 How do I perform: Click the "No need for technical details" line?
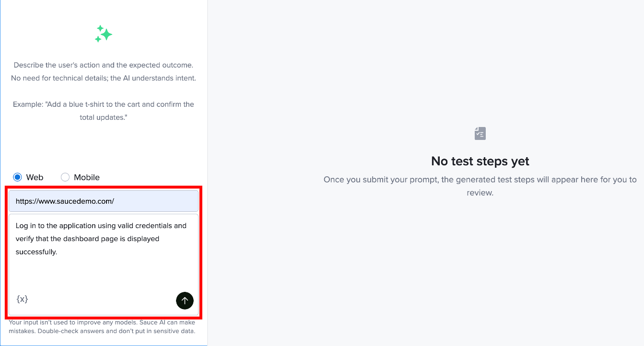[104, 78]
